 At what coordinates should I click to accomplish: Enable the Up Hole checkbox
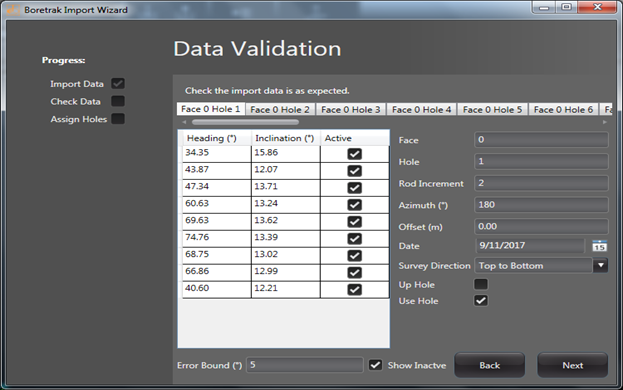coord(481,284)
